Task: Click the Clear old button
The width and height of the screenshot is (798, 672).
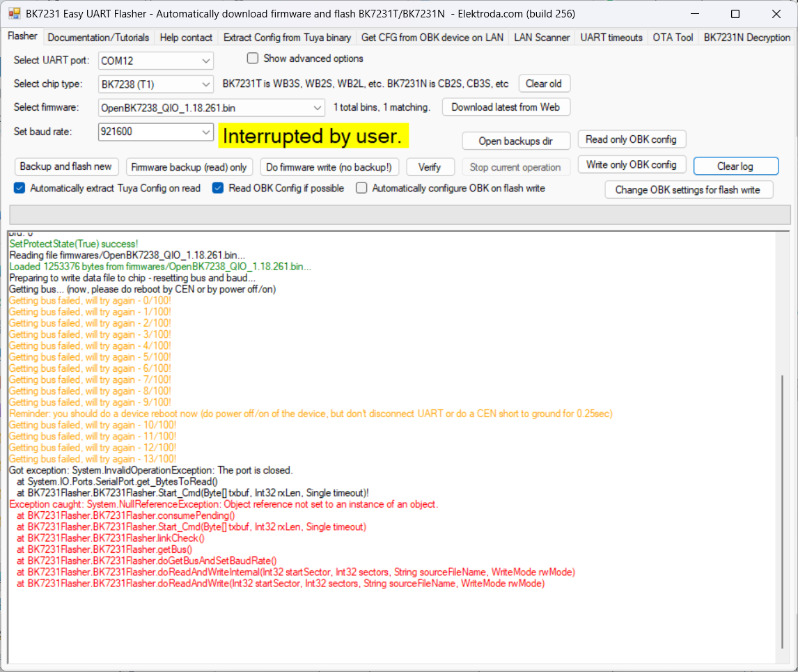Action: pyautogui.click(x=544, y=84)
